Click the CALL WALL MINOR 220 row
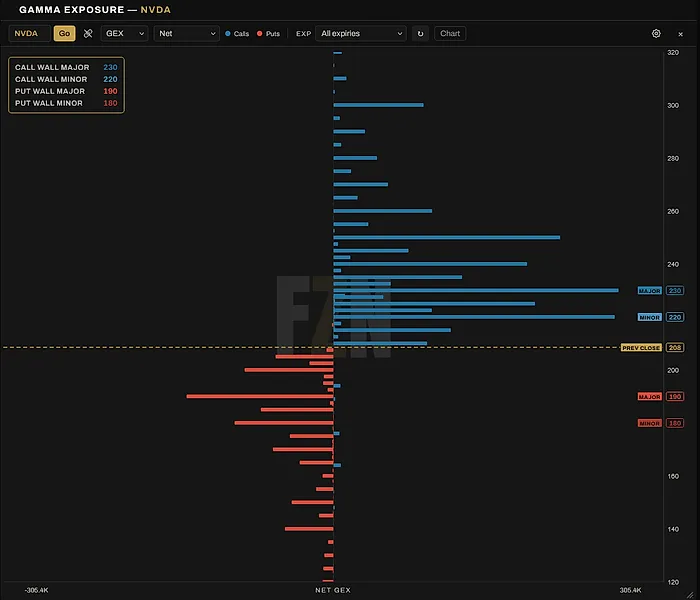The image size is (700, 600). point(66,79)
